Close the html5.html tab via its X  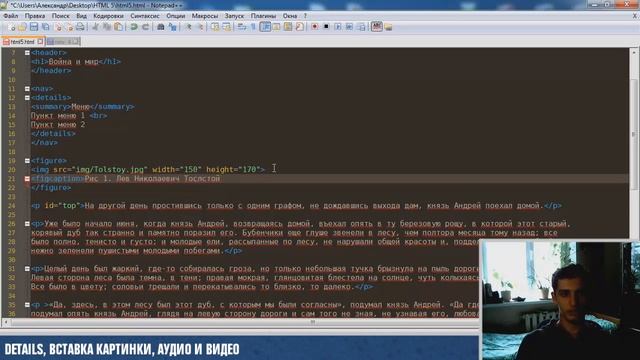40,42
